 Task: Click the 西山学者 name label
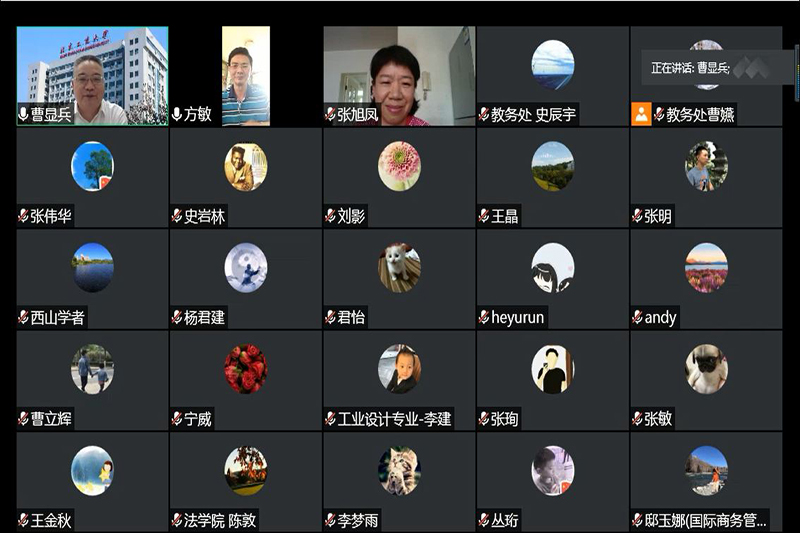(x=57, y=318)
